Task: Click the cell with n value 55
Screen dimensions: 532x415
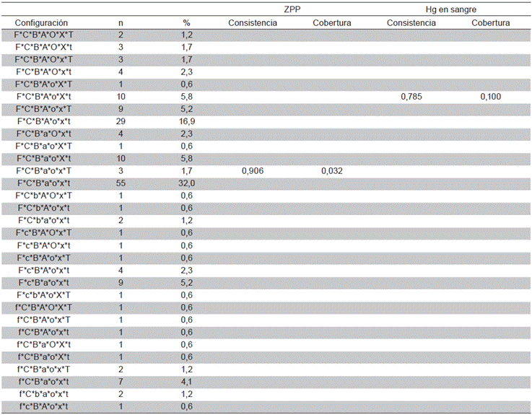Action: (121, 183)
